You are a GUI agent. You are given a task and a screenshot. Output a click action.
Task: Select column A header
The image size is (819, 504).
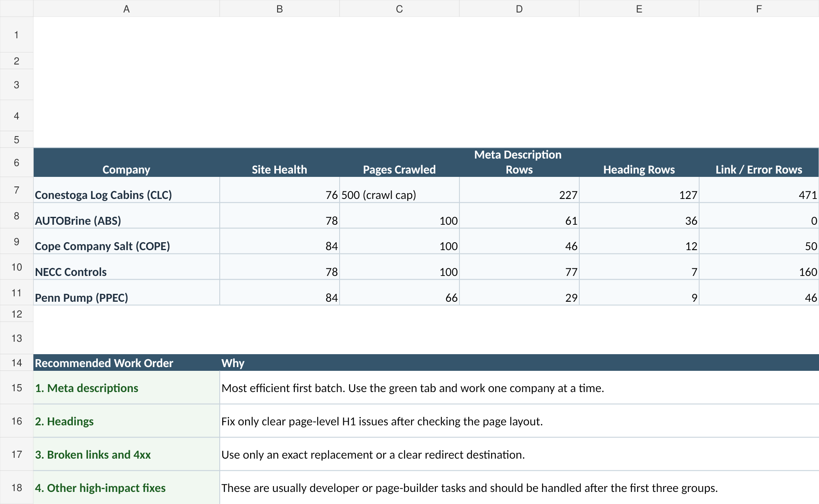click(x=127, y=9)
